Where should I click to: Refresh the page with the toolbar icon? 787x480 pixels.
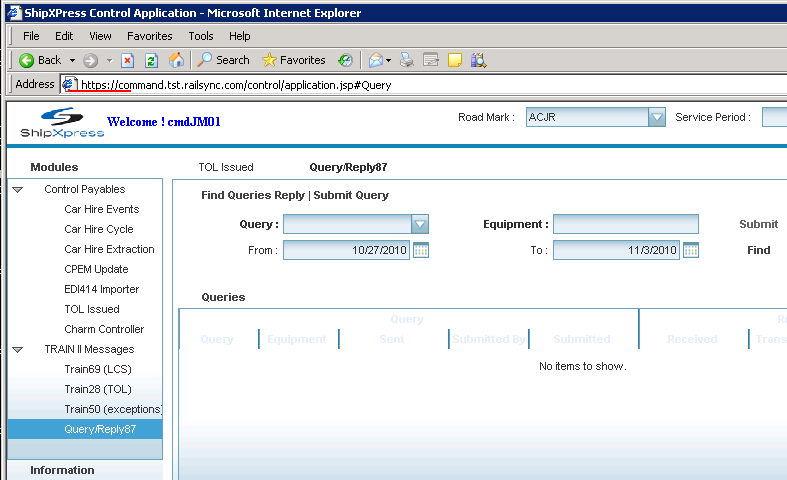151,60
